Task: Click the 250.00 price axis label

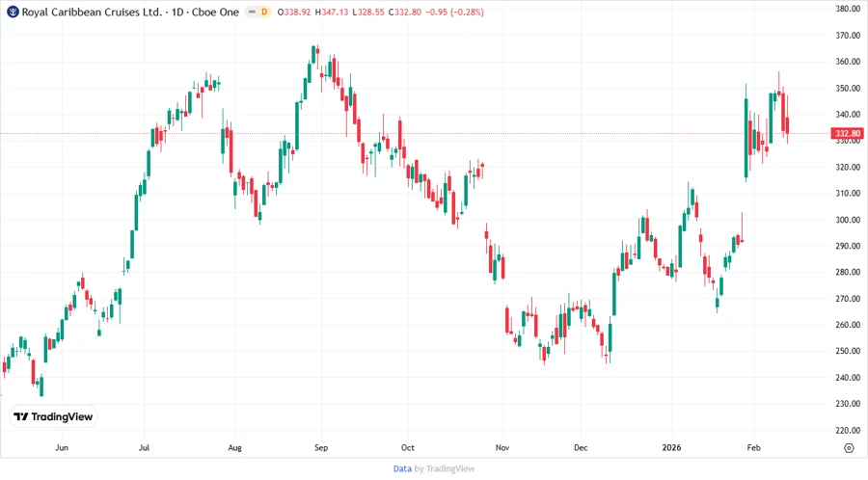Action: [x=848, y=351]
